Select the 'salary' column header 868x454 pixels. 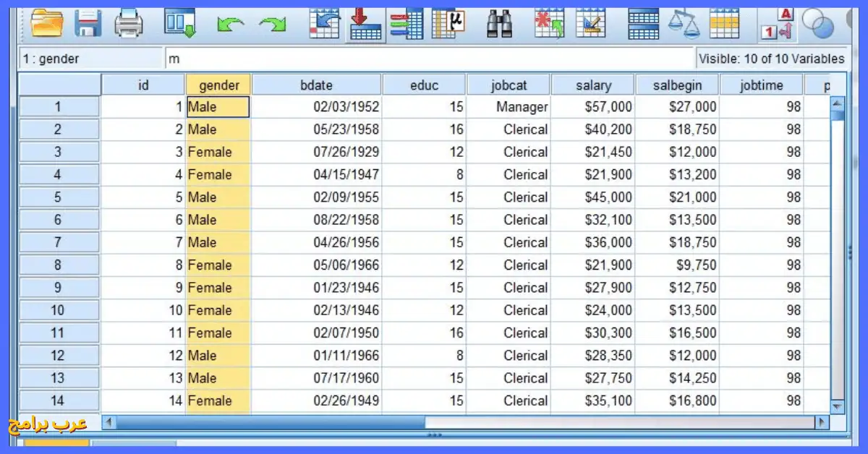click(593, 85)
